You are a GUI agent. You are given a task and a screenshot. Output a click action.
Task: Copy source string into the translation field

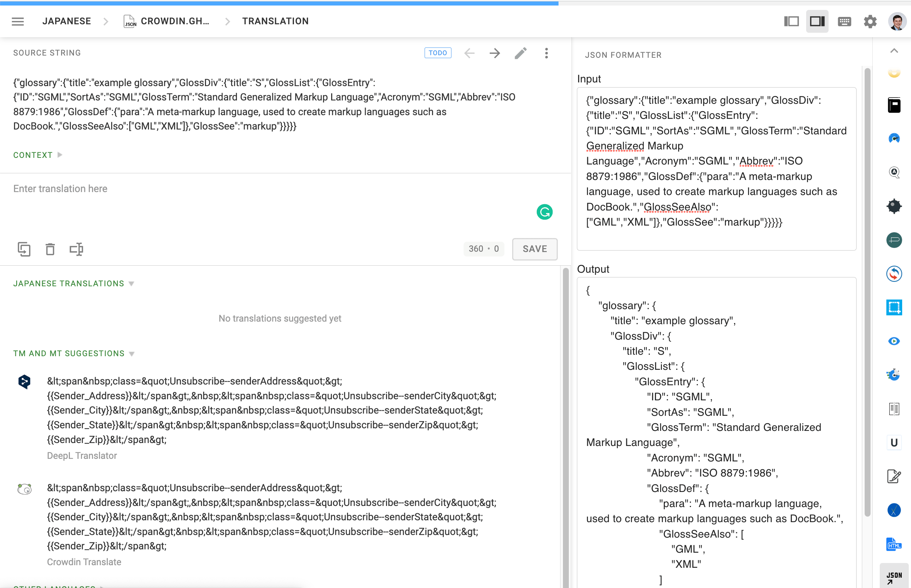[24, 249]
